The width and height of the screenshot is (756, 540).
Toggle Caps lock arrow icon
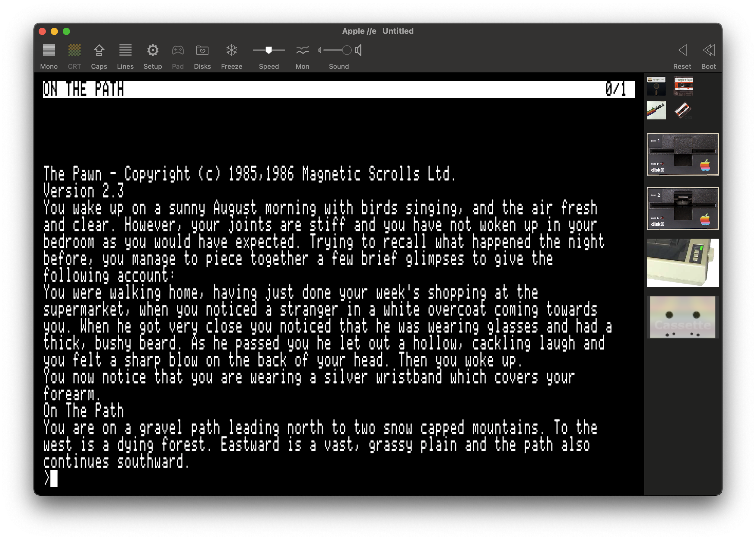tap(99, 51)
